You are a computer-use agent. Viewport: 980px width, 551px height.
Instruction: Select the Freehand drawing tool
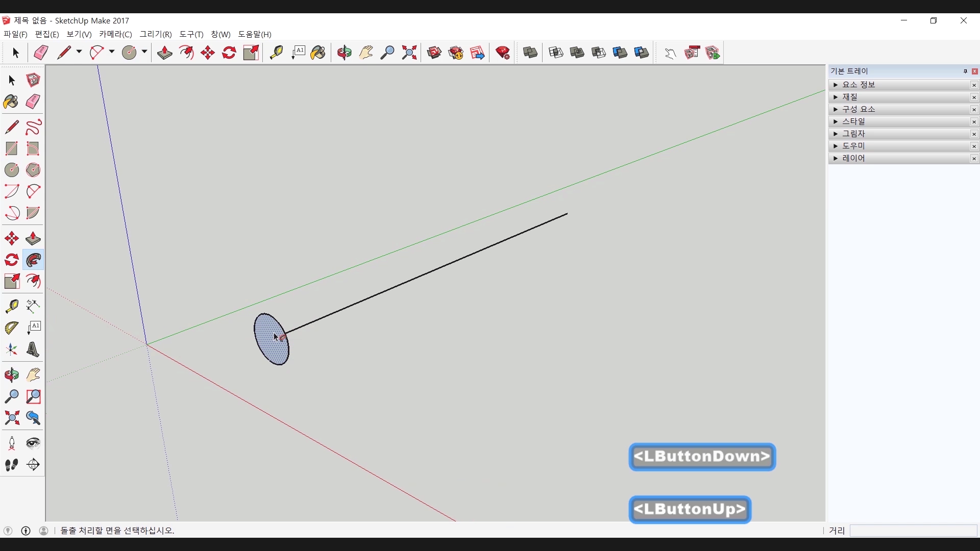[33, 127]
